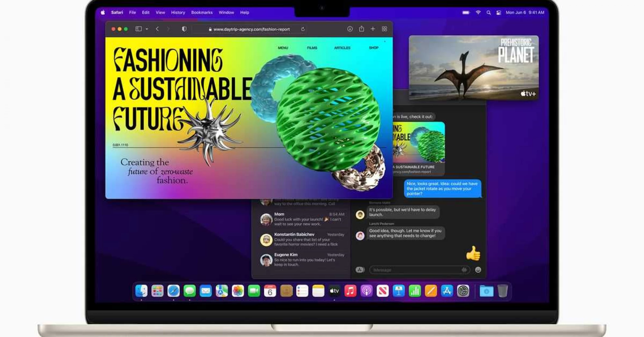Go forward in Safari history
The image size is (644, 337).
click(x=168, y=29)
